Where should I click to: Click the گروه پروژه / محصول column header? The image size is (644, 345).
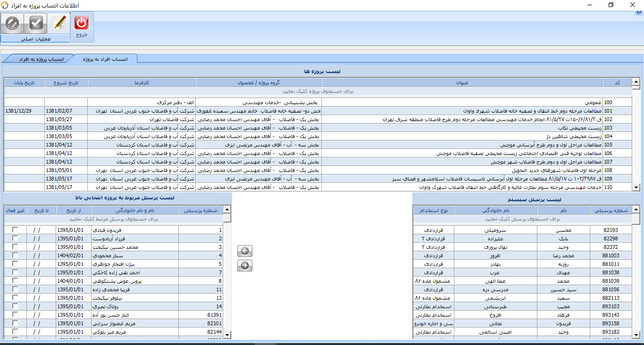coord(259,82)
